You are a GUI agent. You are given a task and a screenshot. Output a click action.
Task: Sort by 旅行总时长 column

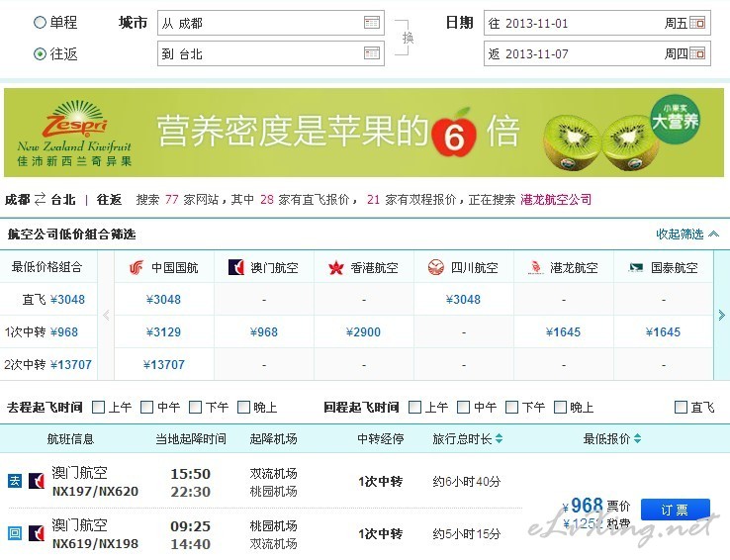467,438
